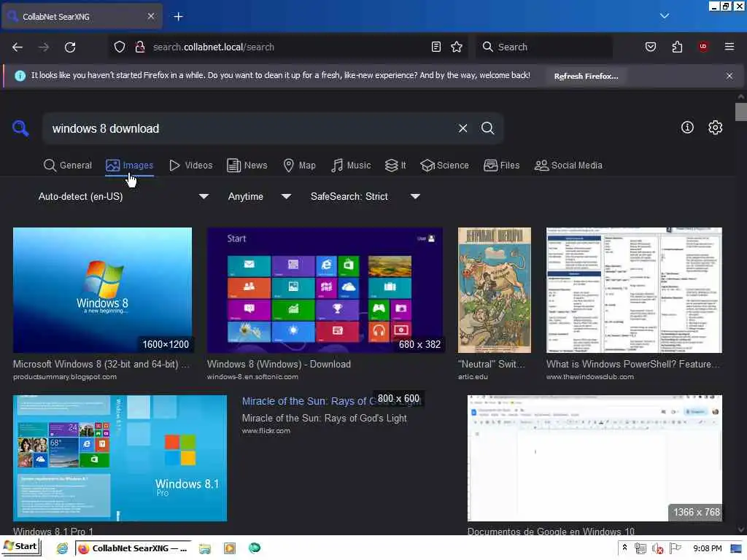Open the Windows 8.1 Pro thumbnail

click(x=120, y=458)
